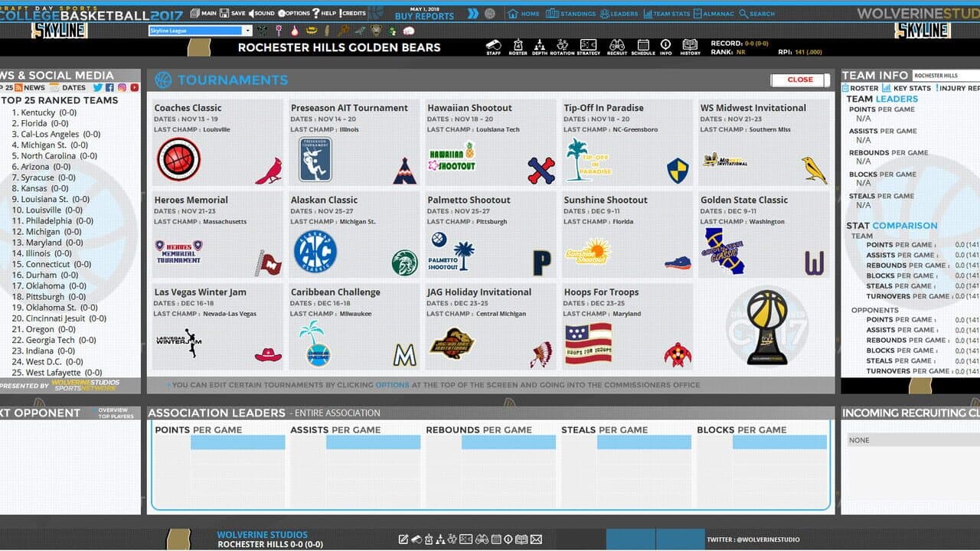Toggle Sound in the top menu
This screenshot has width=980, height=551.
click(x=262, y=13)
